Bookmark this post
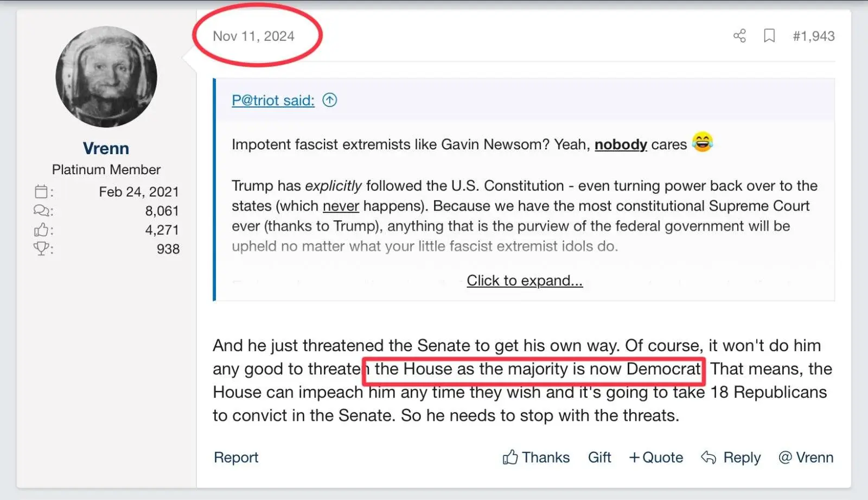Screen dimensions: 868x500 769,36
